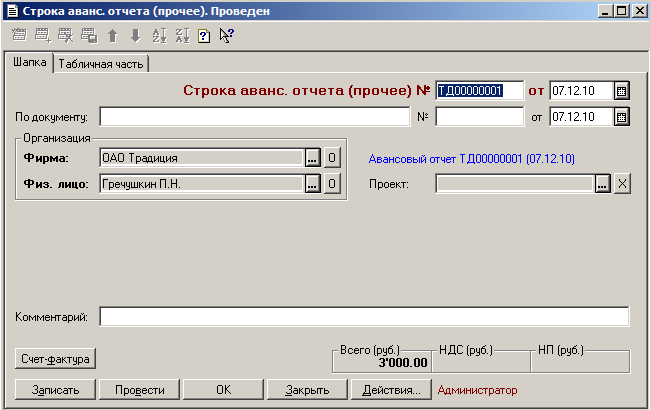The width and height of the screenshot is (651, 410).
Task: Click the move row up arrow icon
Action: tap(112, 36)
